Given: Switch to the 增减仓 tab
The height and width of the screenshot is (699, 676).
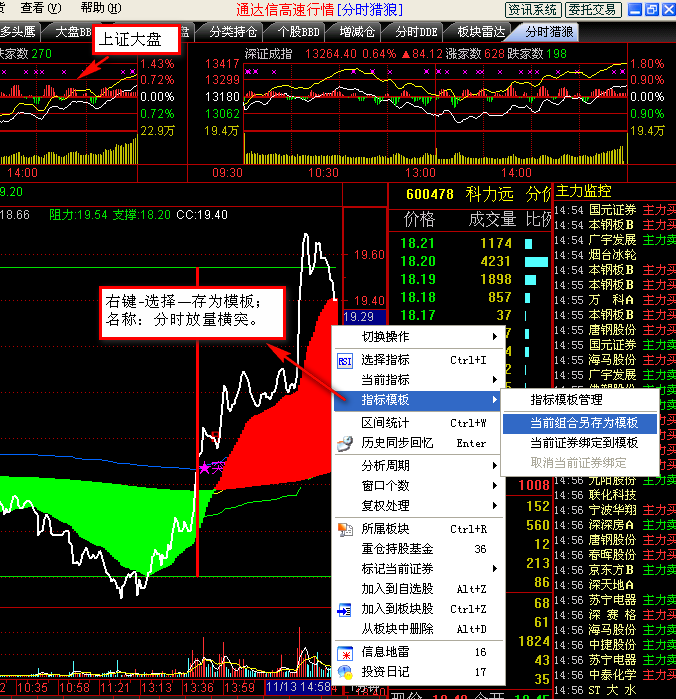Looking at the screenshot, I should pos(357,32).
